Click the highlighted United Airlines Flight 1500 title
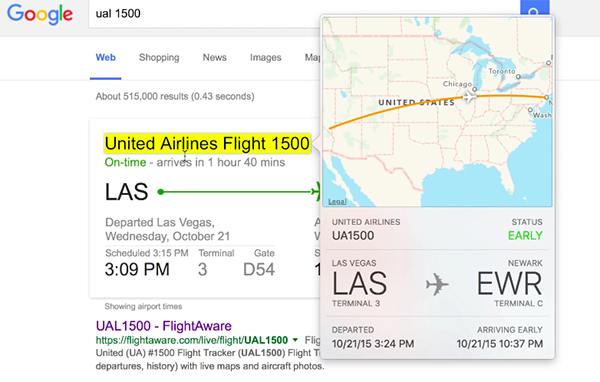The image size is (600, 382). [207, 144]
